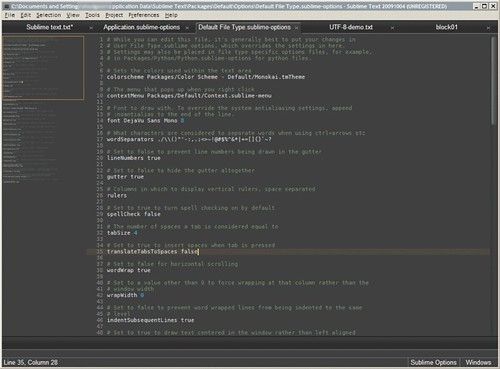Open the Help menu

[x=171, y=15]
